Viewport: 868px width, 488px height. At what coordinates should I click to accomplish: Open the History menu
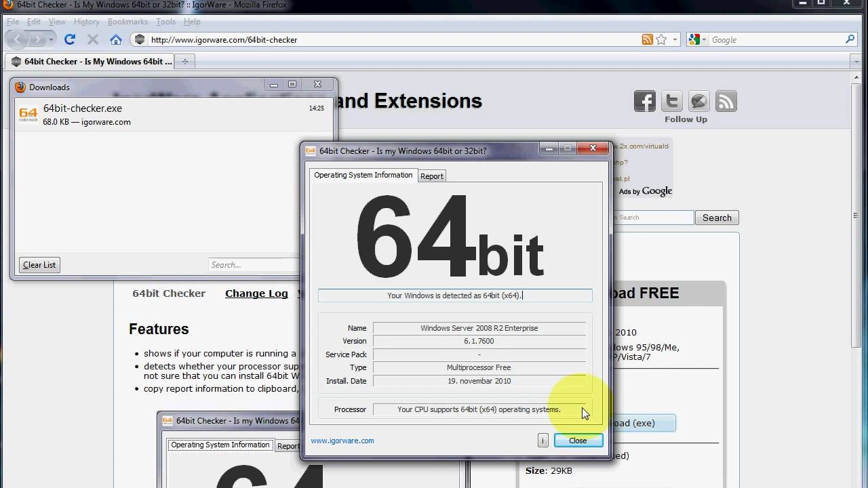[87, 22]
